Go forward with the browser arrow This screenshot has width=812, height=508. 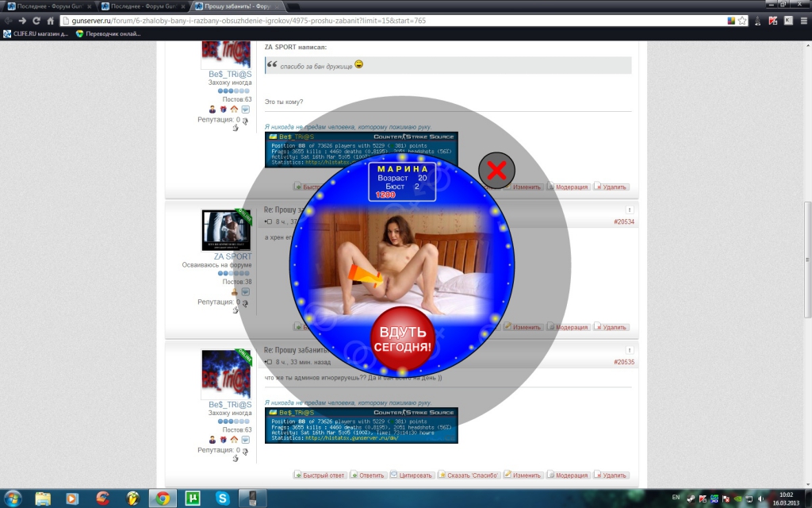click(x=22, y=21)
